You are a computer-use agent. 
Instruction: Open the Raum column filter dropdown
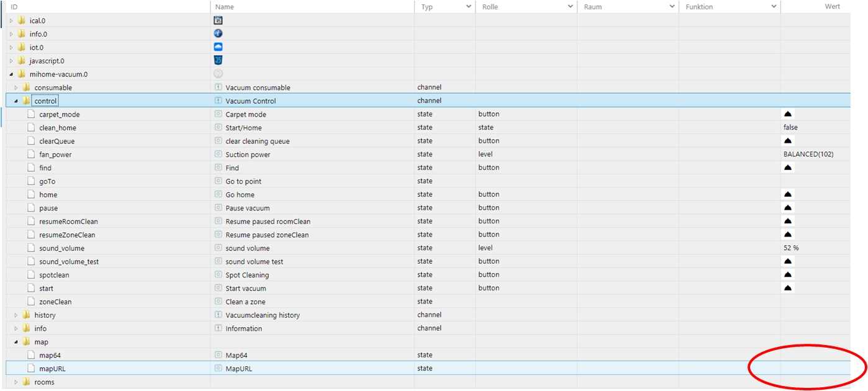click(672, 7)
